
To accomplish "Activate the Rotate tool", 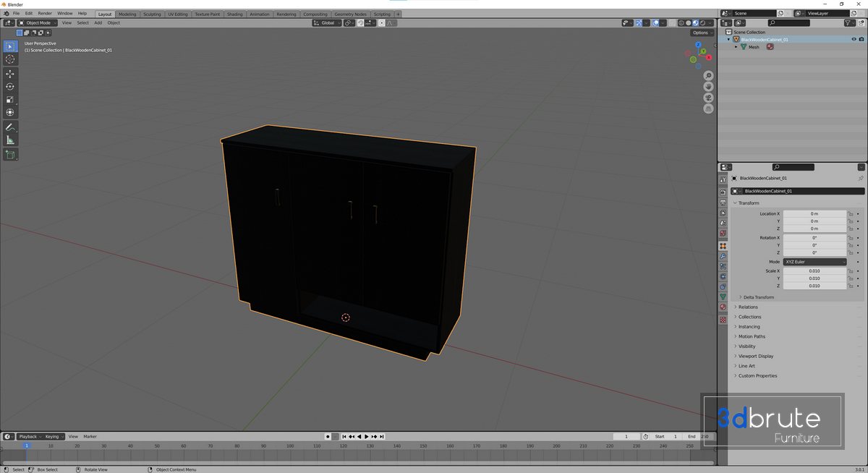I will coord(10,87).
